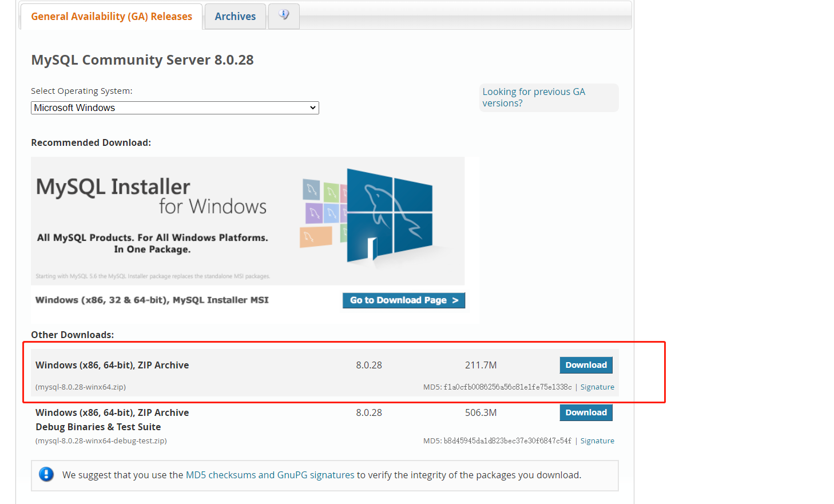Viewport: 834px width, 504px height.
Task: Click the Debug Binaries & Test Suite label
Action: [98, 427]
